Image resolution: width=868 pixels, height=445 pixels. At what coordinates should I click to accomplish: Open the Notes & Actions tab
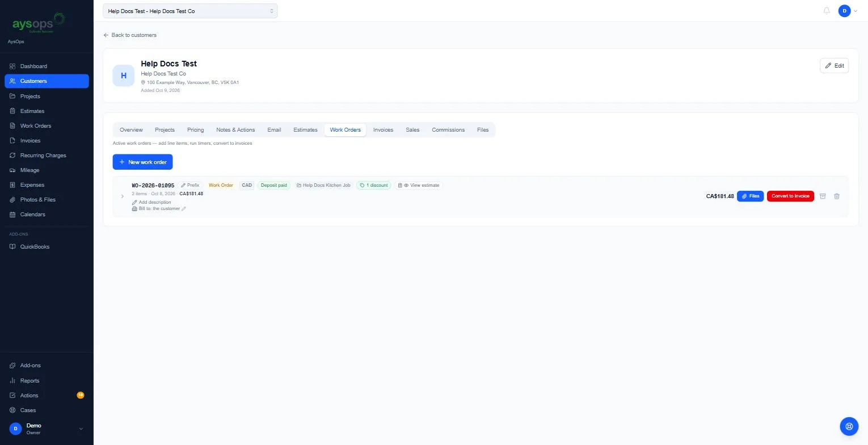coord(235,130)
